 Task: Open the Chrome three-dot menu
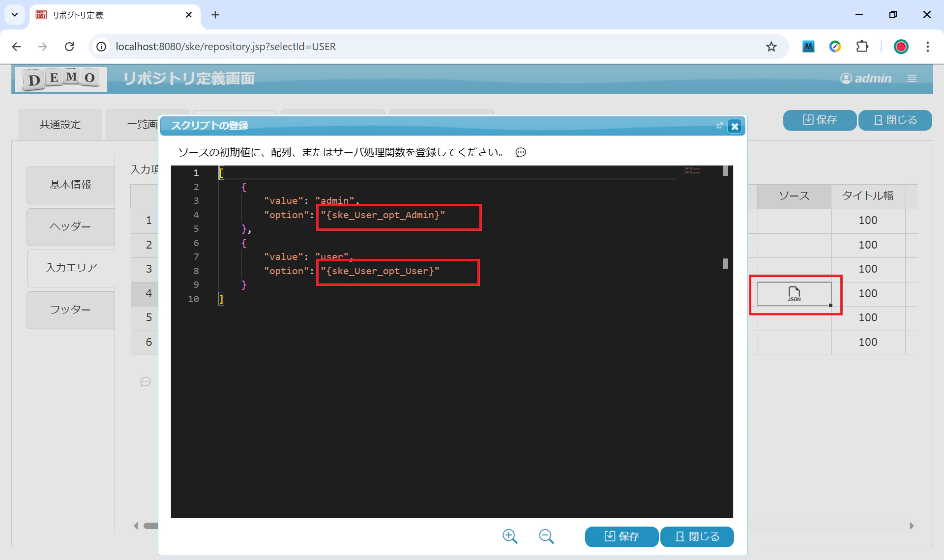click(x=927, y=47)
